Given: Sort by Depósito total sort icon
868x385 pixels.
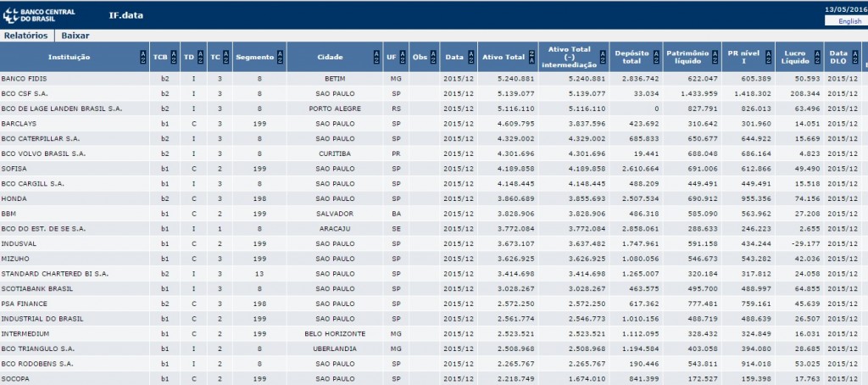Looking at the screenshot, I should tap(657, 58).
